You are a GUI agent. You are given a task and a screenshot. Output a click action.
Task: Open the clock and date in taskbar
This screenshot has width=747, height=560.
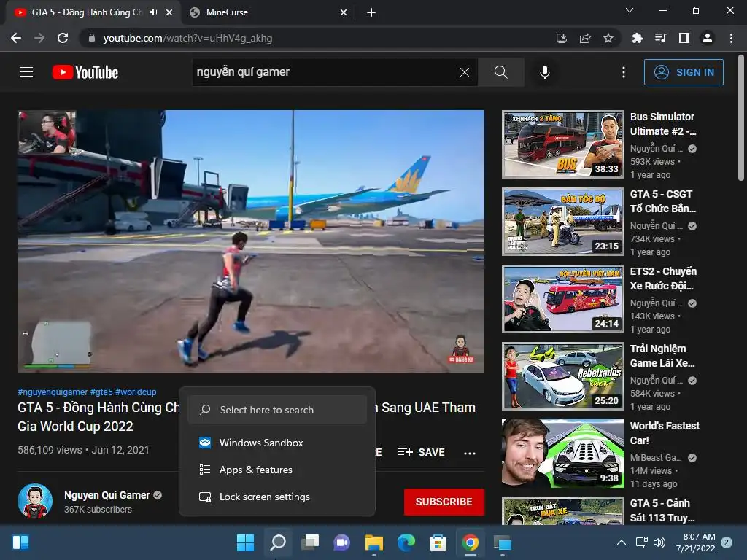(x=695, y=542)
